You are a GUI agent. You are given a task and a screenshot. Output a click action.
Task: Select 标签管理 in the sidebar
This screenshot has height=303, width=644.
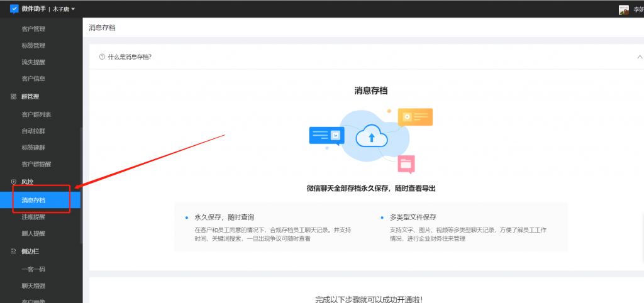(x=33, y=45)
